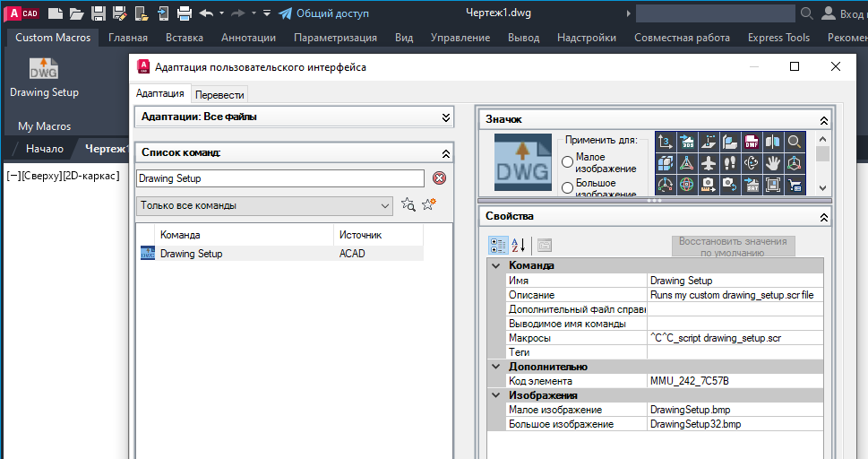The image size is (868, 459).
Task: Toggle alphabetical A-Z sort in properties
Action: pos(518,245)
